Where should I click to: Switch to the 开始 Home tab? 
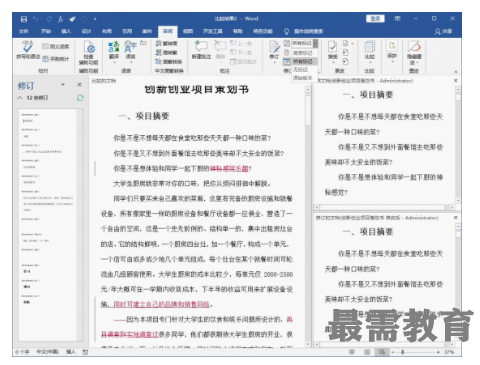(x=46, y=31)
